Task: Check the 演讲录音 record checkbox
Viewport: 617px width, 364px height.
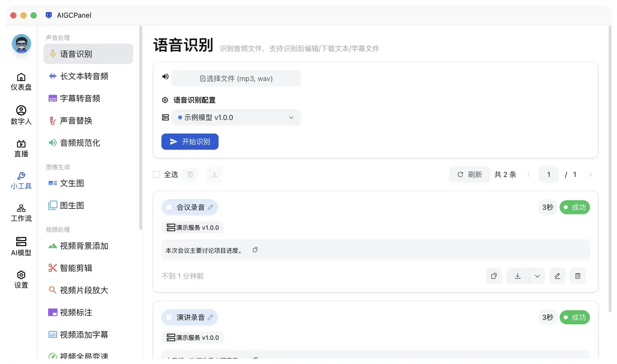Action: click(169, 317)
